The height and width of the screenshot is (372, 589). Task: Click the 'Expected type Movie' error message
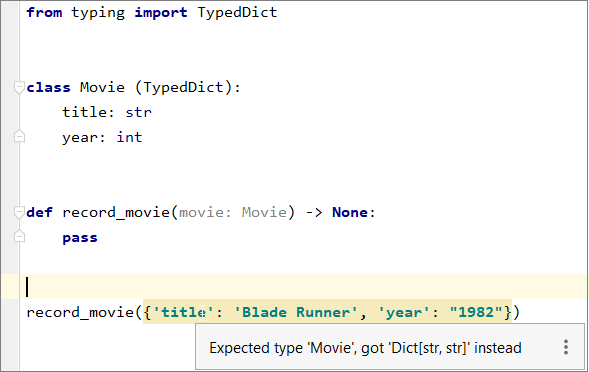pos(365,348)
